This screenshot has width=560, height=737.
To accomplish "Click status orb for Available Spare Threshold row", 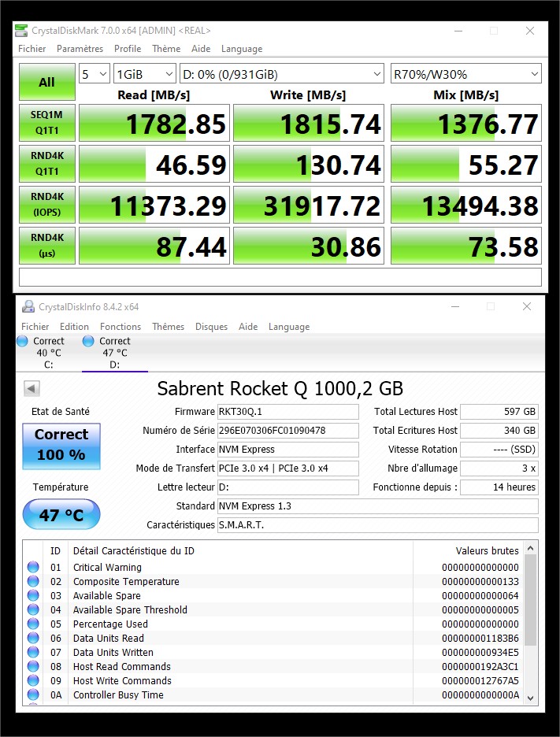I will click(33, 609).
